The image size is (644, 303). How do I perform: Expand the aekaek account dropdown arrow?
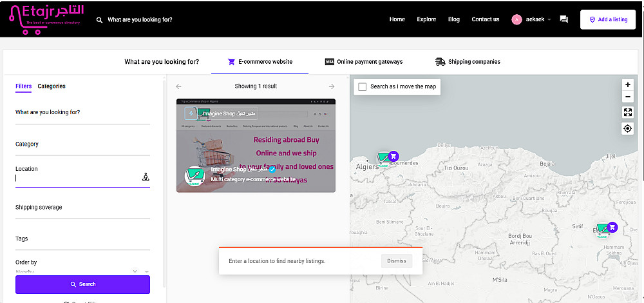tap(549, 20)
